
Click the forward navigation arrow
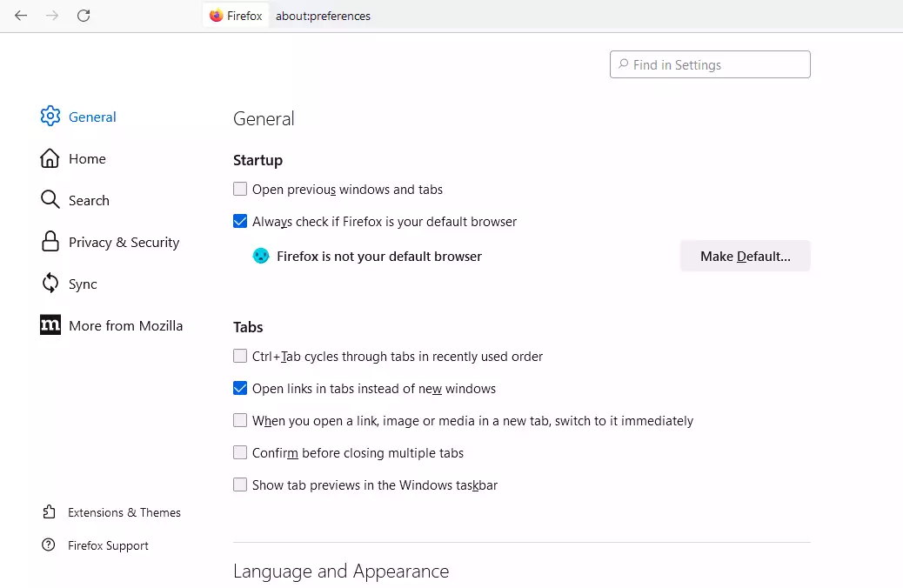pyautogui.click(x=52, y=16)
